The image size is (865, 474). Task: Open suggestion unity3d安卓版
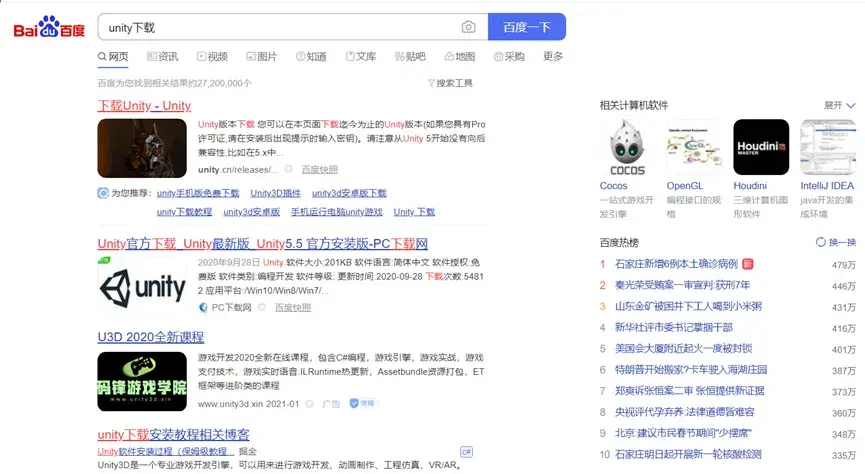[252, 212]
